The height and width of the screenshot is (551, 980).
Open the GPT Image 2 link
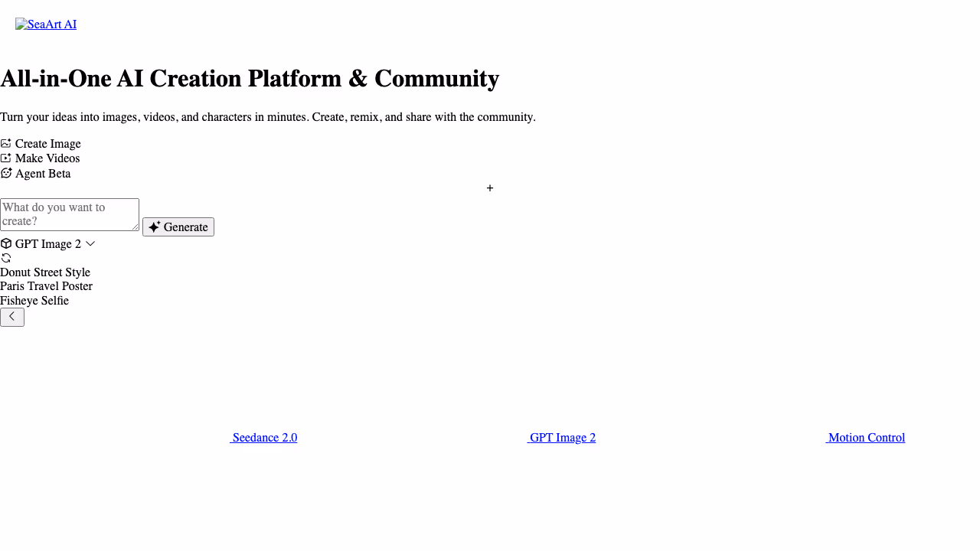click(x=562, y=438)
